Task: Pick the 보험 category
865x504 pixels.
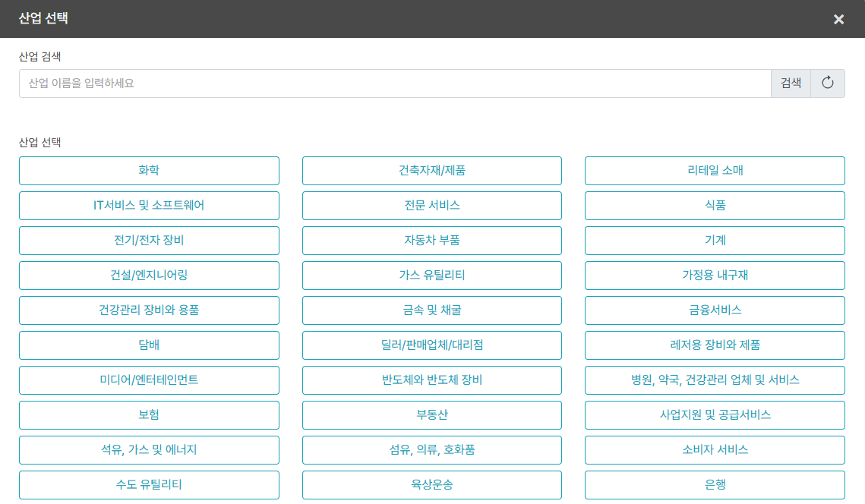Action: (x=149, y=415)
